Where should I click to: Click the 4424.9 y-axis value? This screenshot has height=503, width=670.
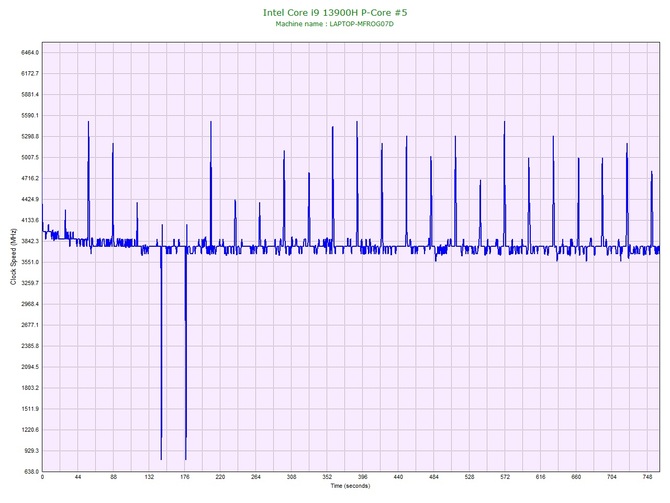(x=30, y=199)
